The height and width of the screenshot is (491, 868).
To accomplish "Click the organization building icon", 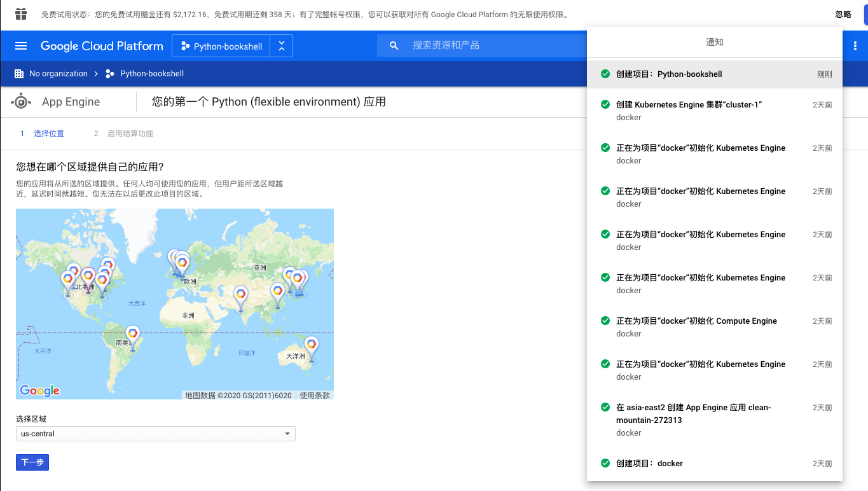I will [x=19, y=74].
